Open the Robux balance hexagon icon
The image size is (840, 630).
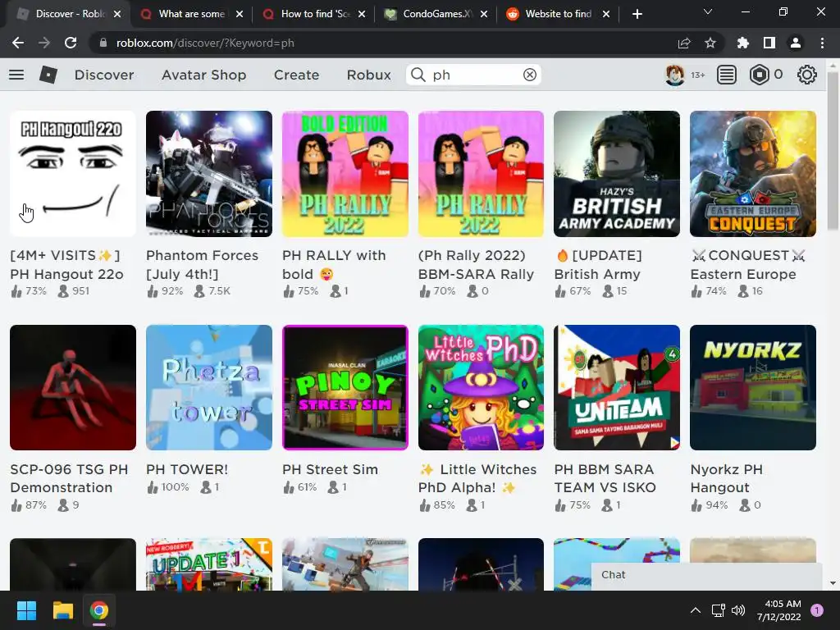[x=759, y=75]
